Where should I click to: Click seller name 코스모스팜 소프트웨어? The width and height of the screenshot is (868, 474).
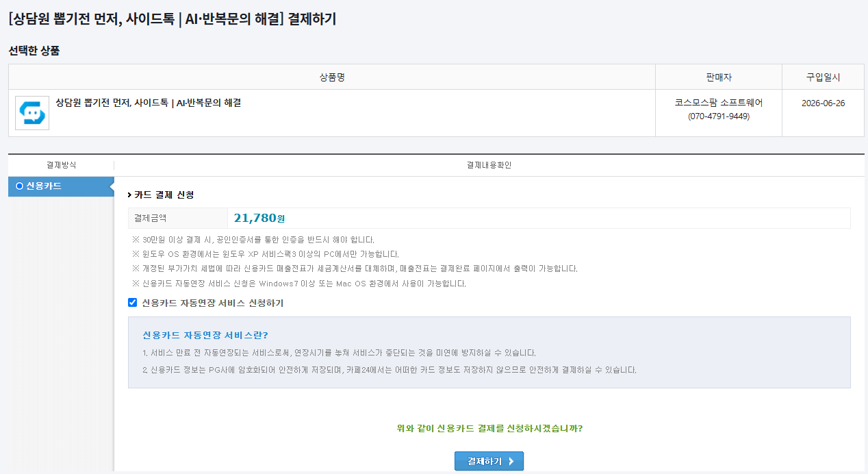pyautogui.click(x=719, y=103)
